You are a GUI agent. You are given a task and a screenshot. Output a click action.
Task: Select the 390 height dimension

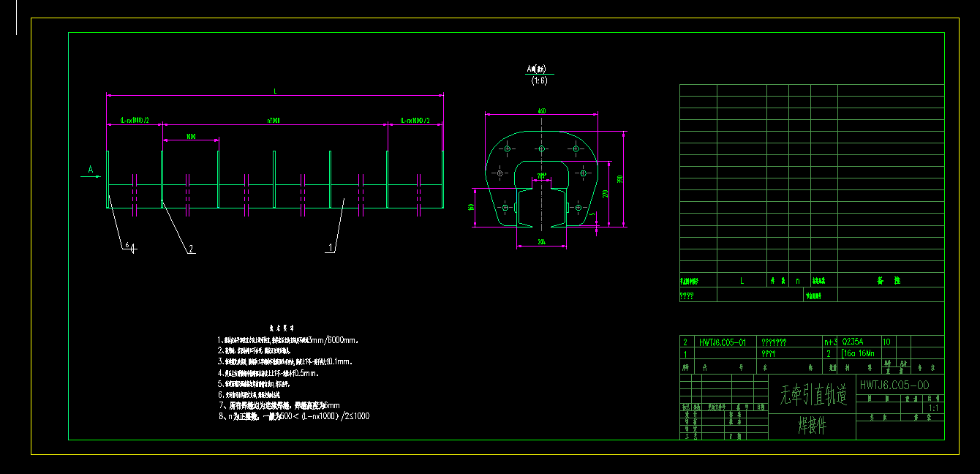coord(619,178)
